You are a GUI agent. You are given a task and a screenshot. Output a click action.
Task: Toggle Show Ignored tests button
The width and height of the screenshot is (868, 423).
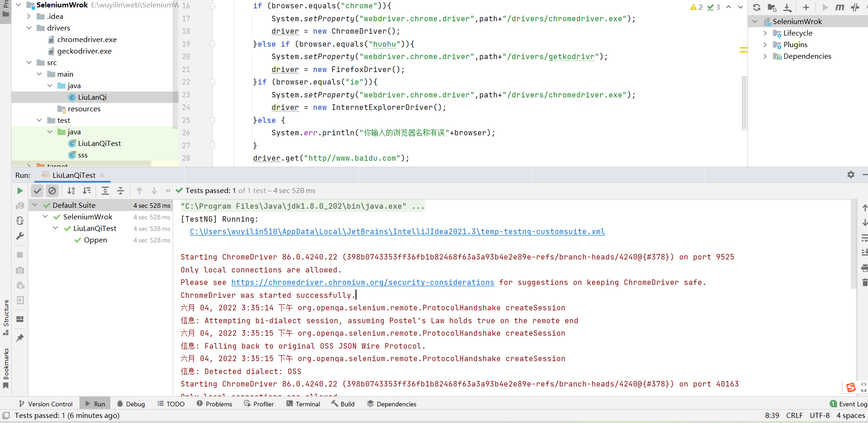click(x=52, y=191)
